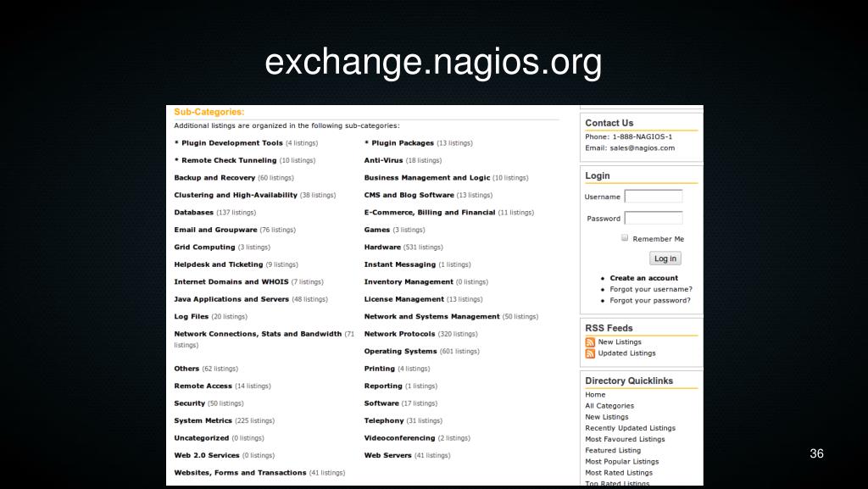Open Instant Messaging category
The height and width of the screenshot is (489, 868).
(400, 264)
